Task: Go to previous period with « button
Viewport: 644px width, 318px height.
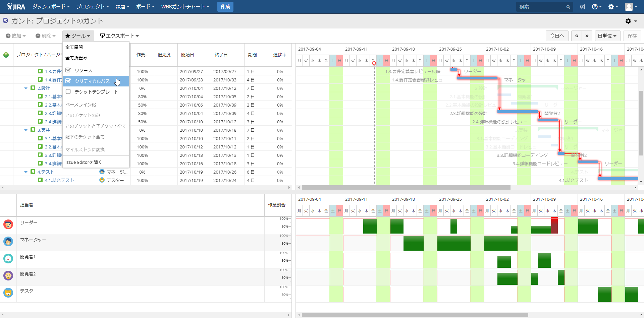Action: [x=577, y=36]
